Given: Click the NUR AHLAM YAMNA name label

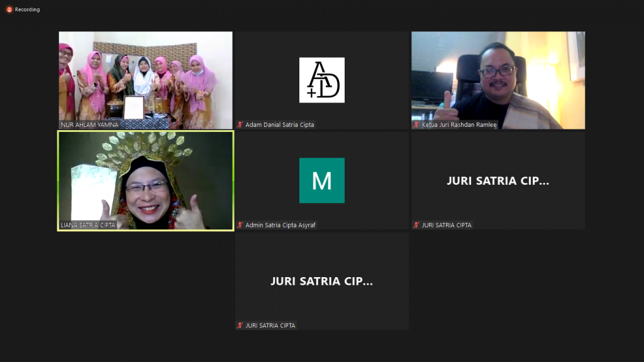Looking at the screenshot, I should pyautogui.click(x=89, y=124).
